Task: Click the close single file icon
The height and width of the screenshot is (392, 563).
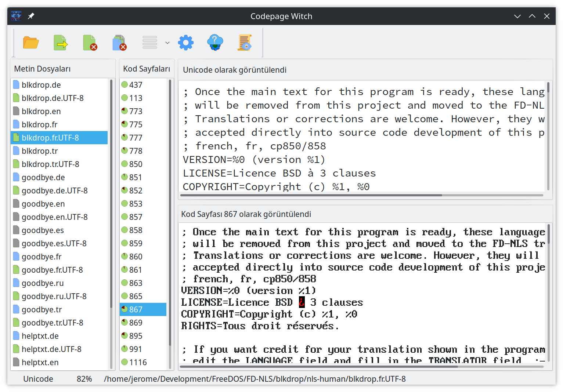Action: 90,43
